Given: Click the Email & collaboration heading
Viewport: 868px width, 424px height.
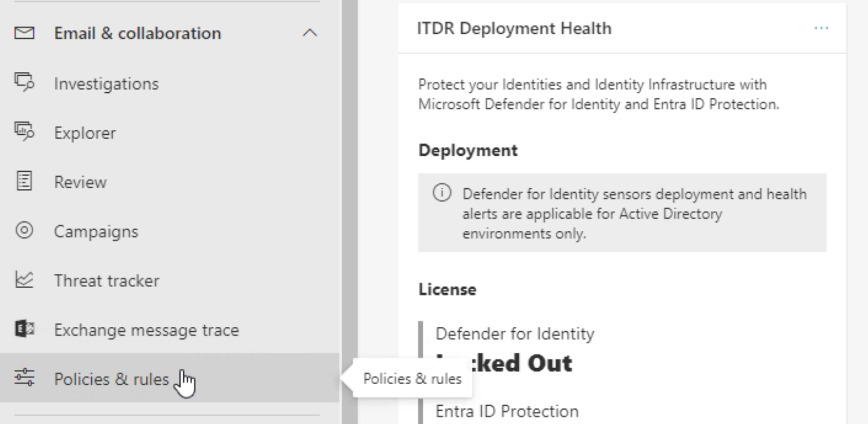Looking at the screenshot, I should pyautogui.click(x=137, y=33).
